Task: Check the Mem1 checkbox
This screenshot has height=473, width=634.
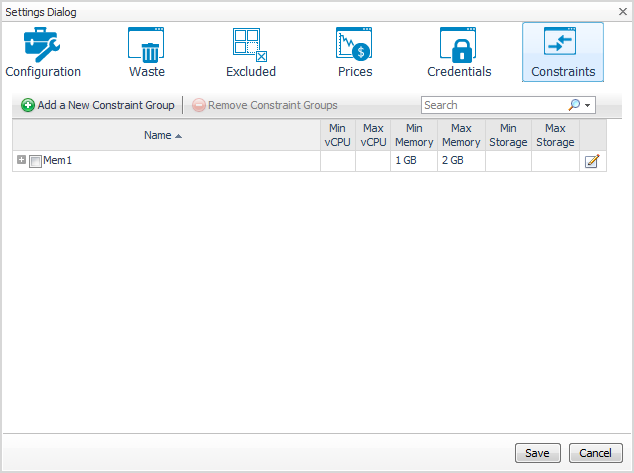Action: 36,161
